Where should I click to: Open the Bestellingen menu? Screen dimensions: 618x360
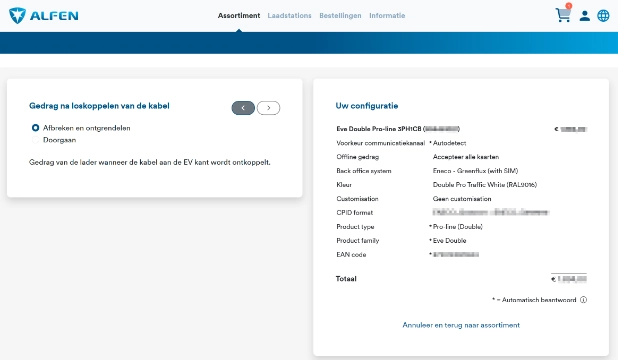pos(340,15)
